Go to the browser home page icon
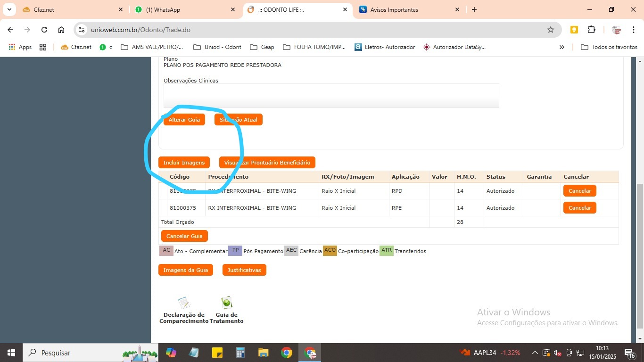Screen dimensions: 644x362 tap(61, 30)
